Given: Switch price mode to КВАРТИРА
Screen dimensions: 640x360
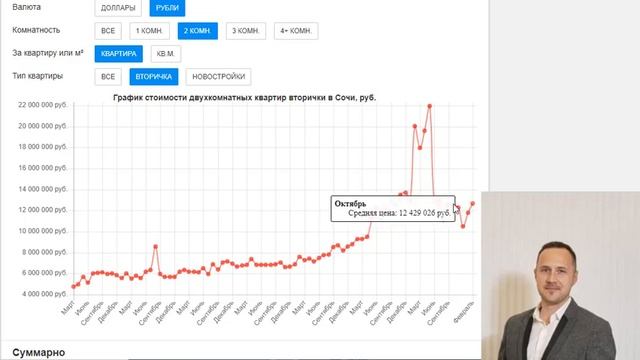Looking at the screenshot, I should click(x=119, y=54).
